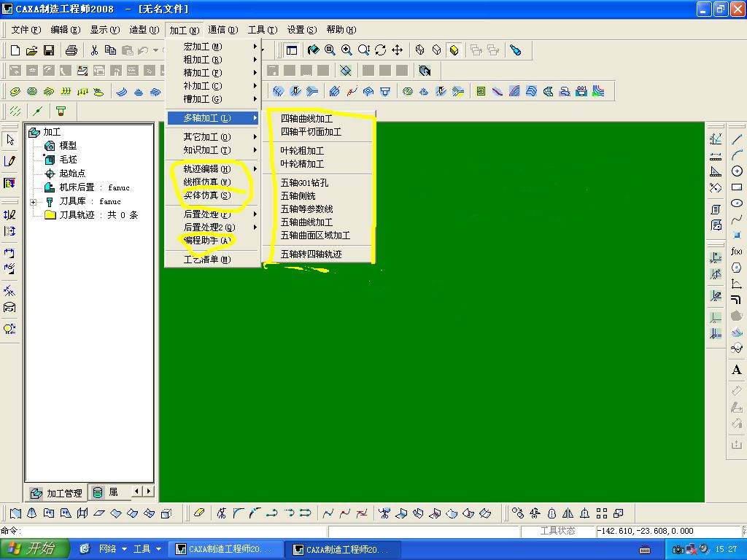747x560 pixels.
Task: Open the 造型(U) menu
Action: click(144, 30)
